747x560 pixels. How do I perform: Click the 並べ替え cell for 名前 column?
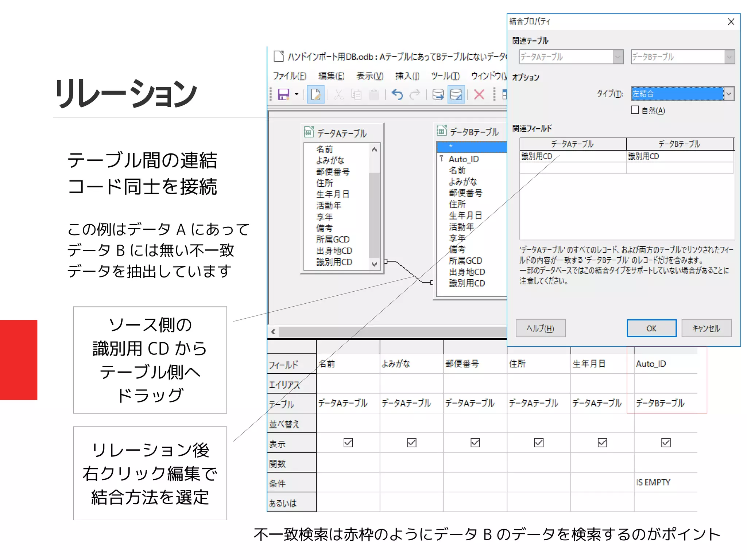[348, 423]
